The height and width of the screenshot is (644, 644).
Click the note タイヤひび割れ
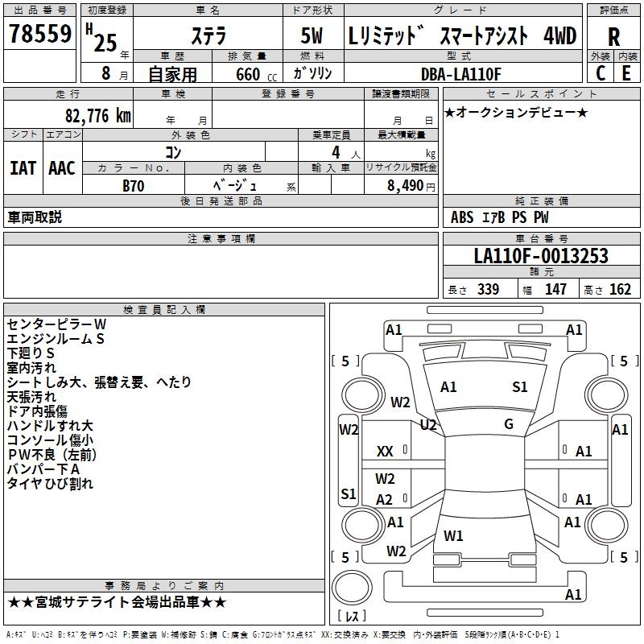point(50,484)
